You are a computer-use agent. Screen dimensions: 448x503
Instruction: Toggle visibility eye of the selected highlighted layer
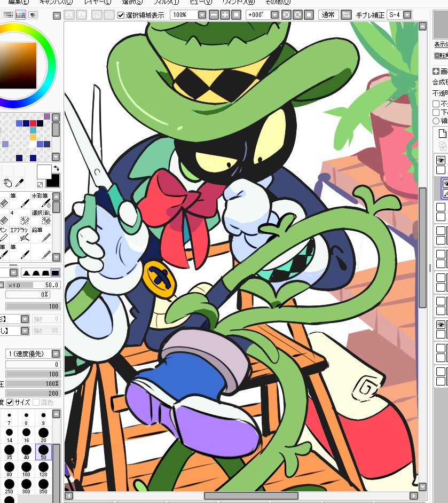pyautogui.click(x=445, y=184)
